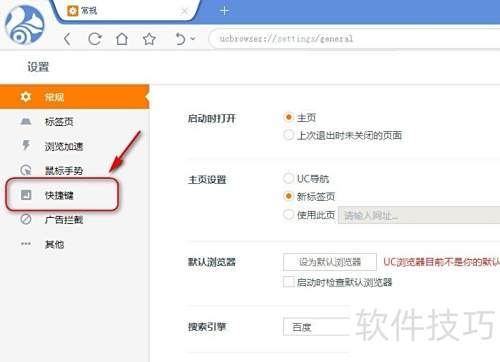Click three dots icon beside 其他
This screenshot has width=500, height=362.
click(26, 244)
